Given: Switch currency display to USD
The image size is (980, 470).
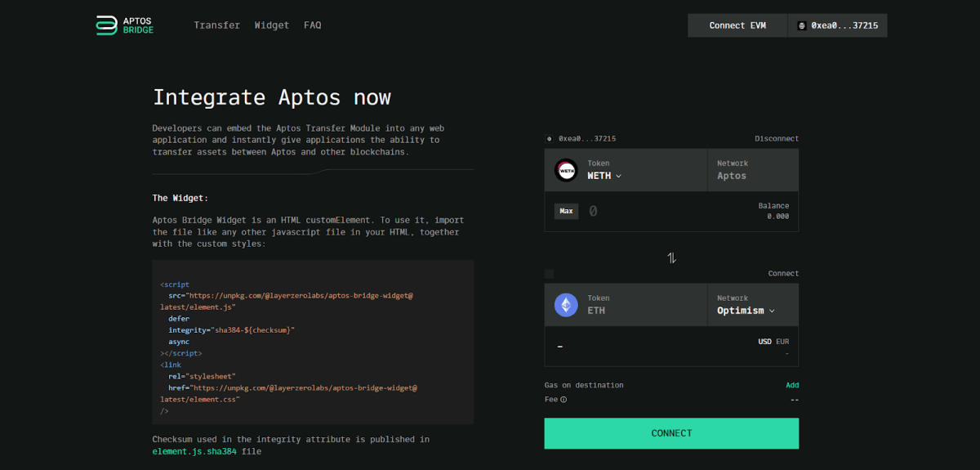Looking at the screenshot, I should (x=764, y=342).
